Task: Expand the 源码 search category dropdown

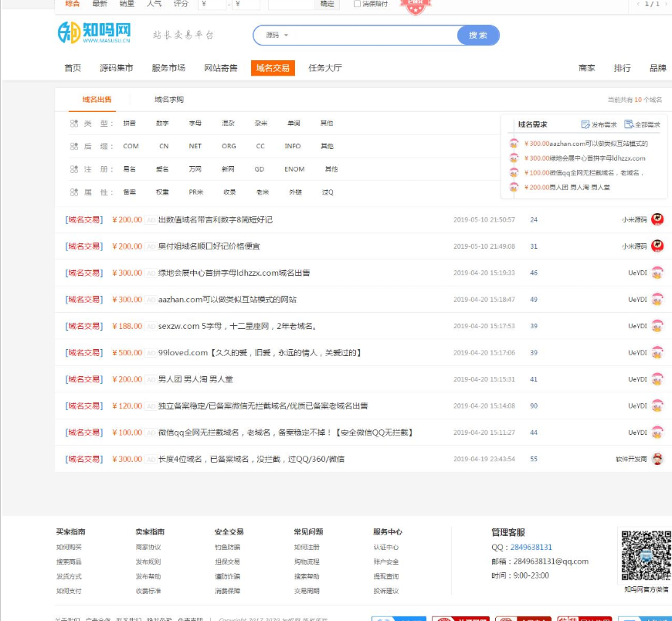Action: (277, 36)
